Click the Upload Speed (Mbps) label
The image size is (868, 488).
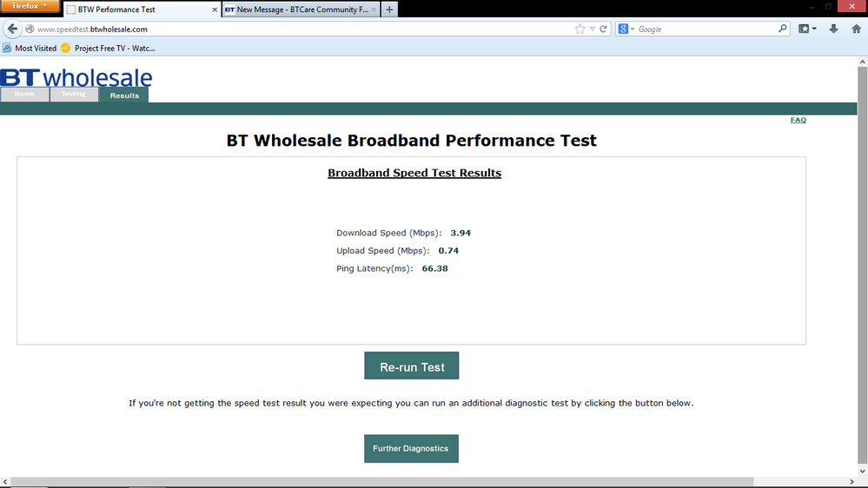coord(382,251)
